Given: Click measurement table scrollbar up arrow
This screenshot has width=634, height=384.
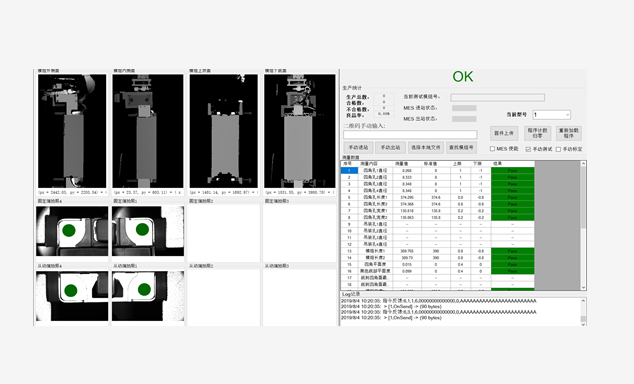Looking at the screenshot, I should [583, 164].
